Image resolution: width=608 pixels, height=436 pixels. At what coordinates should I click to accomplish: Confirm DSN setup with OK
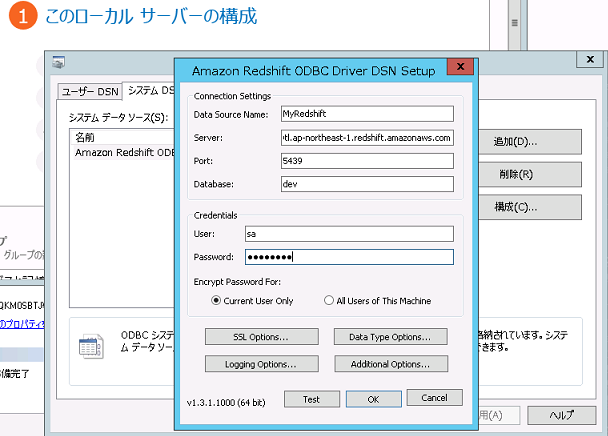[x=373, y=399]
